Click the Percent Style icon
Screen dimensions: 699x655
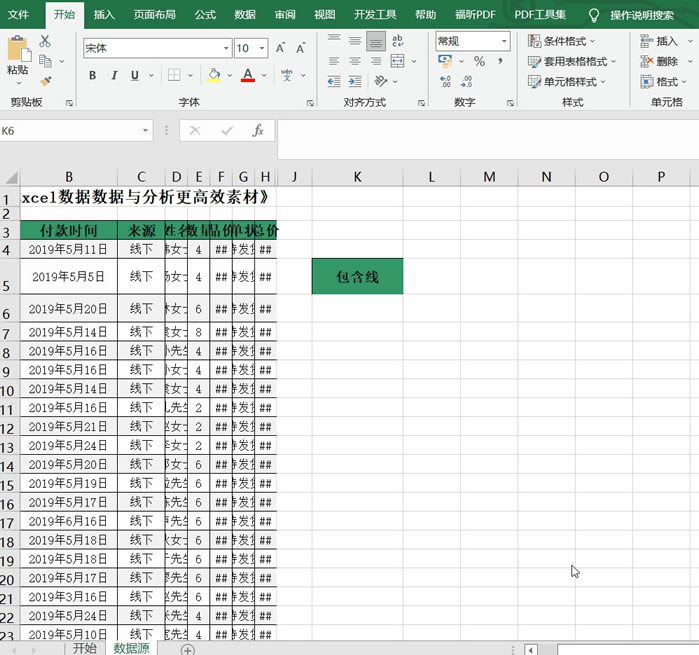[x=479, y=62]
